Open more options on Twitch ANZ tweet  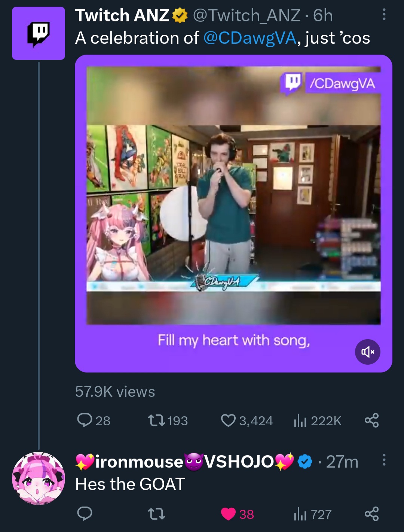click(384, 15)
